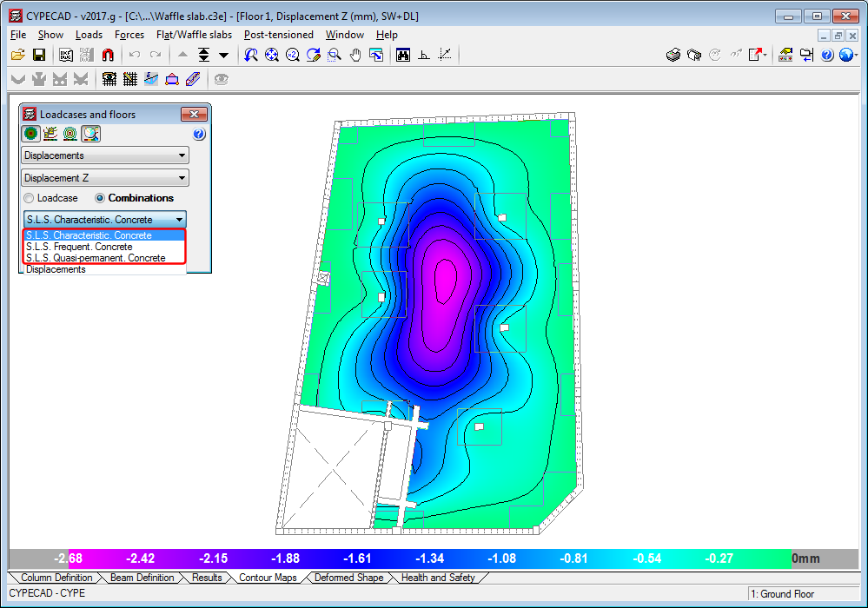Select the hand pan tool
Viewport: 868px width, 608px height.
click(x=355, y=55)
